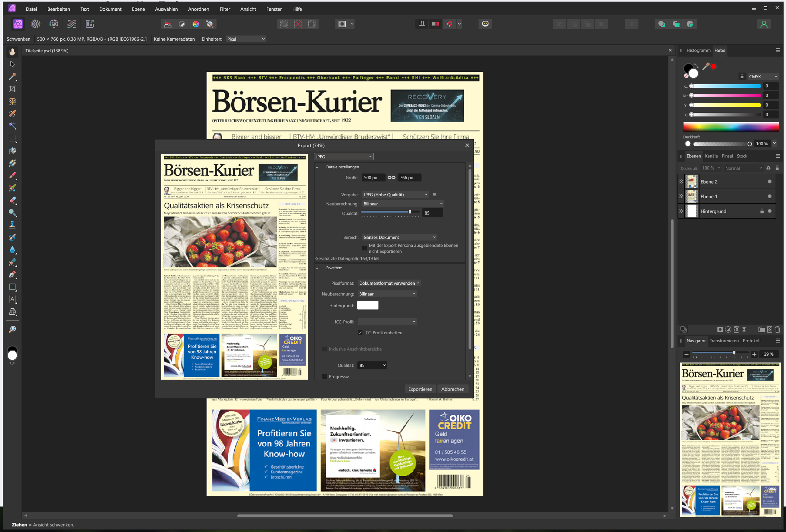Collapse the Erweitert section
This screenshot has height=532, width=786.
click(x=317, y=268)
